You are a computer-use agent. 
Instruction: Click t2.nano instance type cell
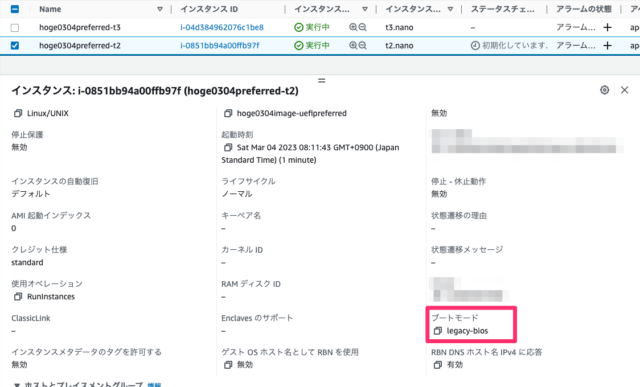click(x=399, y=45)
